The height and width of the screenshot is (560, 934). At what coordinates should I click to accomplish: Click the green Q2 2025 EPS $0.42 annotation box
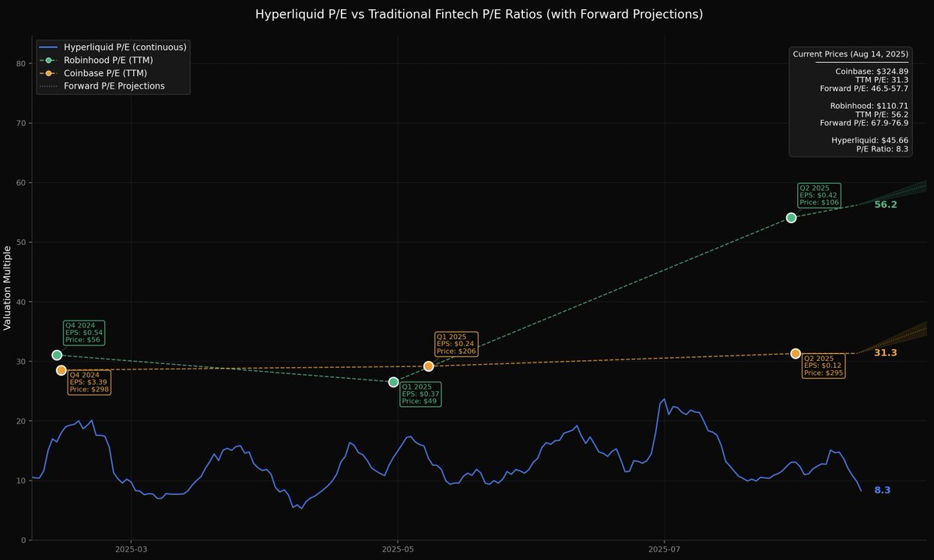(x=819, y=195)
